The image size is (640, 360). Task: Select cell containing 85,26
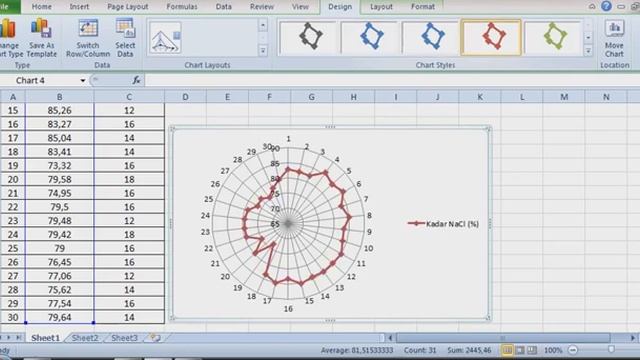(x=60, y=110)
